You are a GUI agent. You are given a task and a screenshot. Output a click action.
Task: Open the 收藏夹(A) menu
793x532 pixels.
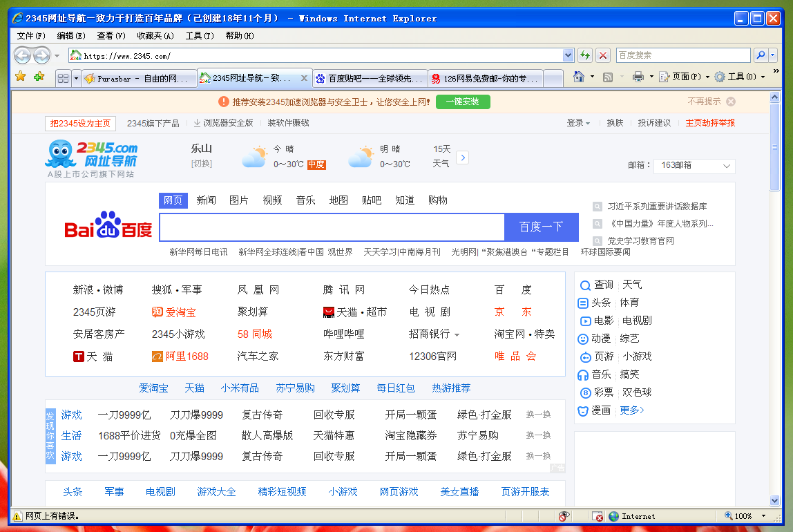click(155, 35)
